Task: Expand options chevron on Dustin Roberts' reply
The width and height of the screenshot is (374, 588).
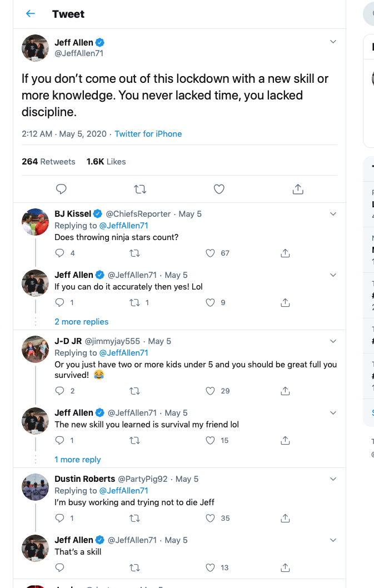Action: [x=333, y=479]
